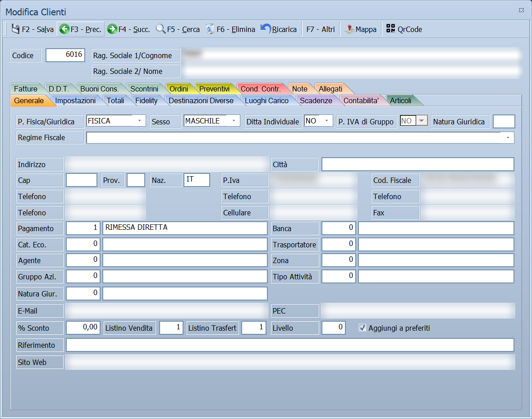
Task: Click the F6 Elimina trash bin icon
Action: (x=211, y=29)
